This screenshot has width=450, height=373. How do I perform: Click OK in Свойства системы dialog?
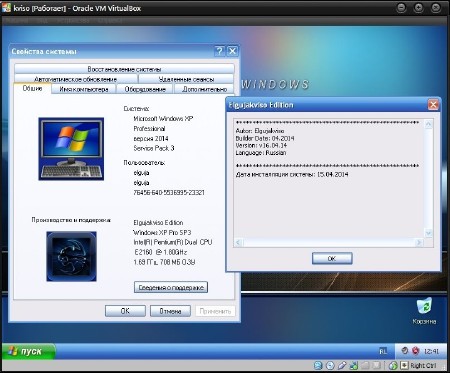coord(125,311)
